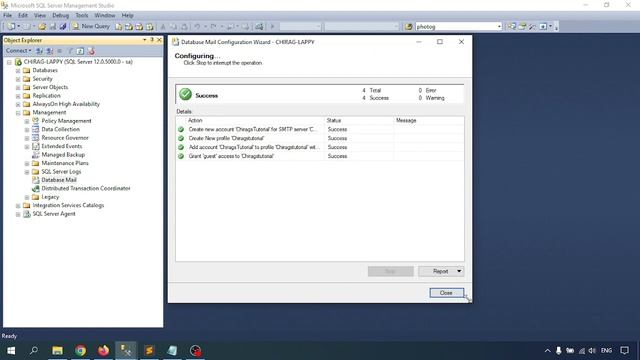
Task: Collapse the Management folder node
Action: point(18,113)
